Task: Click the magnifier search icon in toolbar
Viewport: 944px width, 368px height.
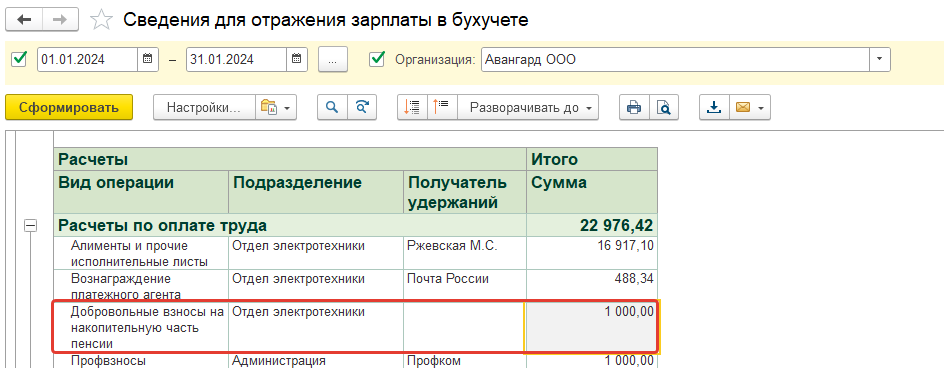Action: [332, 108]
